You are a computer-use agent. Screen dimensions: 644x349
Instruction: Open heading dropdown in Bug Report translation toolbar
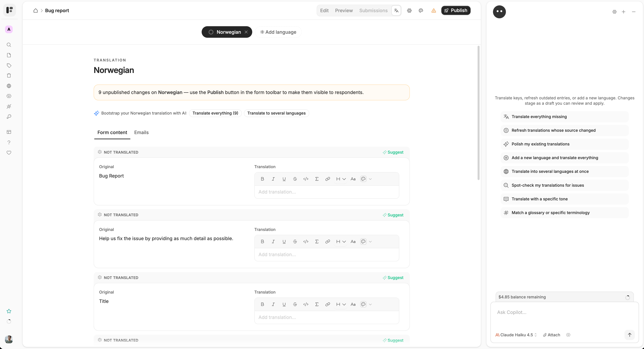(341, 179)
